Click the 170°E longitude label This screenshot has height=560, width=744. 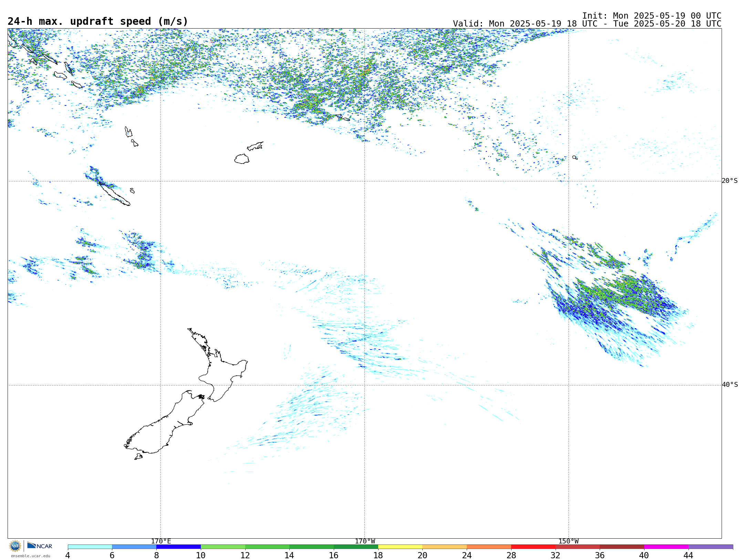161,541
